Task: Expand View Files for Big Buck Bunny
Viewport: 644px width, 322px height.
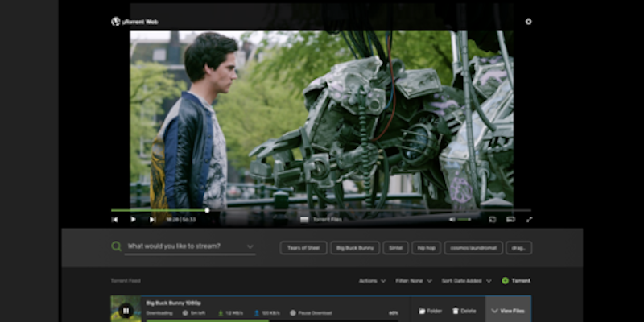Action: [507, 310]
